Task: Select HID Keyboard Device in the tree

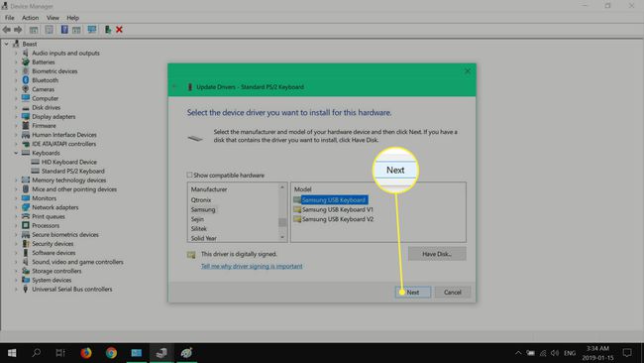Action: pos(69,162)
